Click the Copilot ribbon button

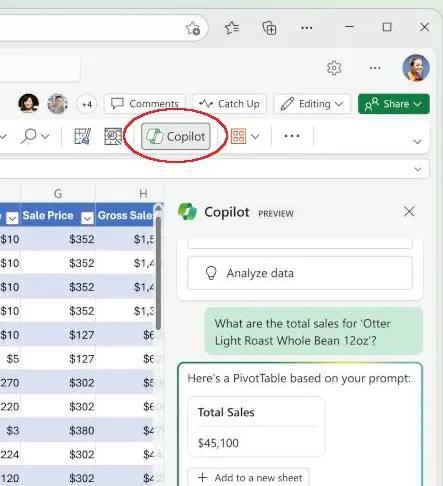coord(176,136)
